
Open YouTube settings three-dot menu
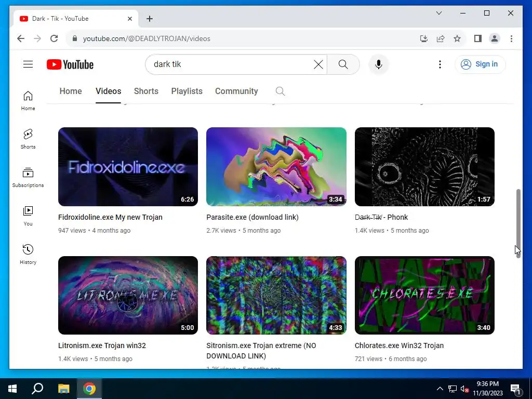pyautogui.click(x=440, y=64)
